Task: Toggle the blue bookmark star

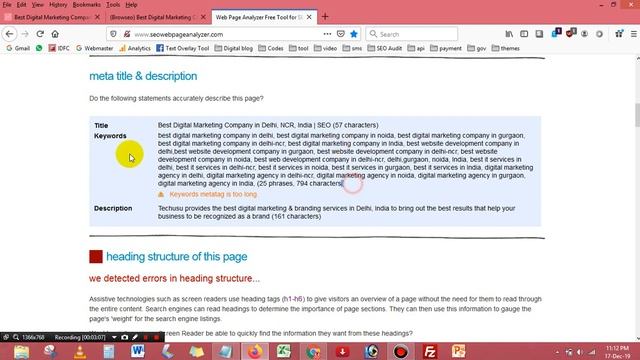Action: [x=354, y=34]
